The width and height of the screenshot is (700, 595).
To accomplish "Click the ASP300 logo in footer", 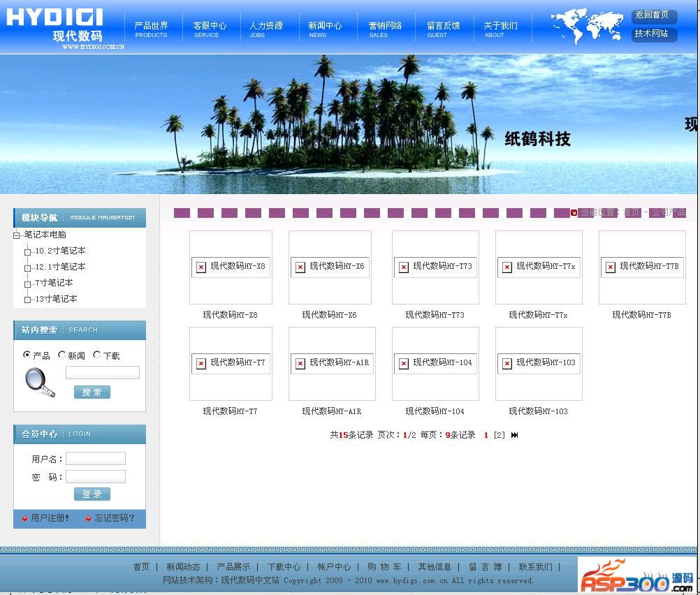I will point(636,575).
